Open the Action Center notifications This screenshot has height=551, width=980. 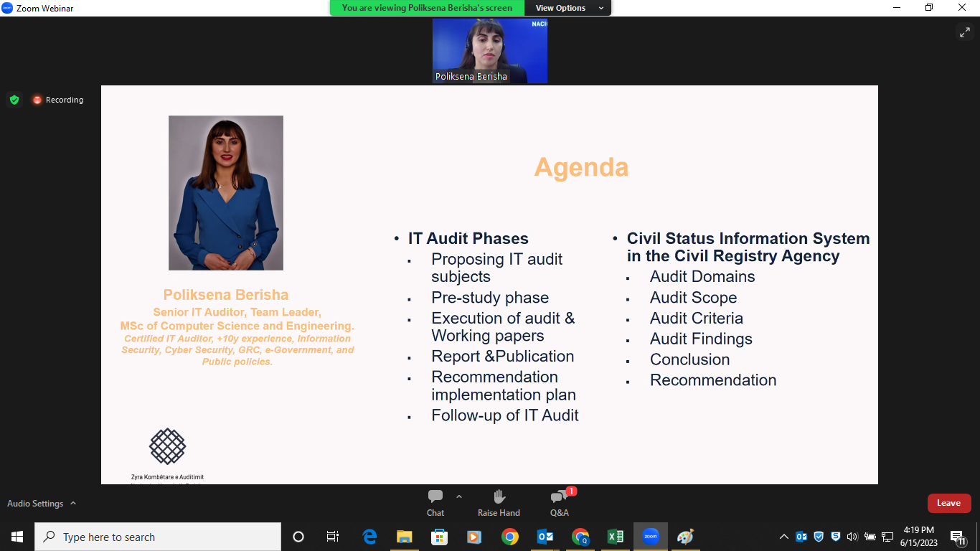[957, 537]
